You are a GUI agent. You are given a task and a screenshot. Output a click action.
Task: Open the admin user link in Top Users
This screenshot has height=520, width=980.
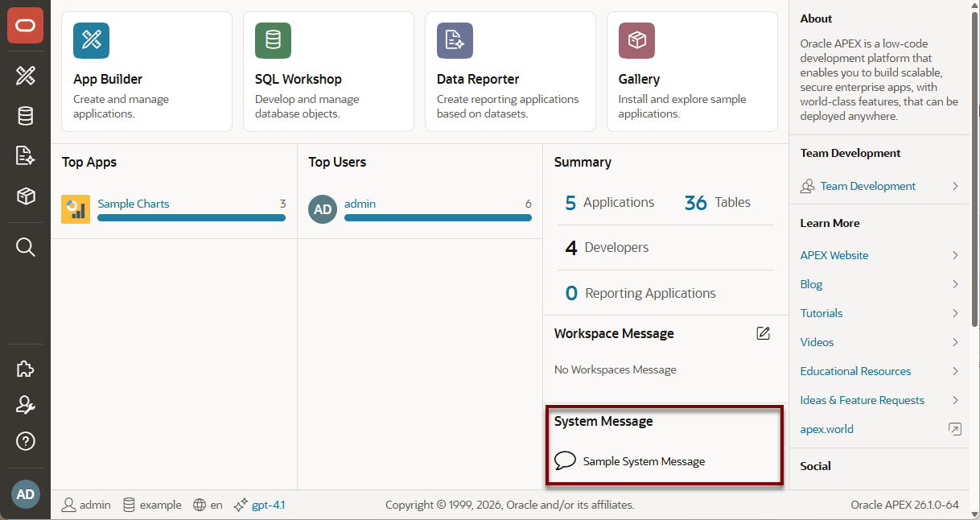[x=360, y=204]
